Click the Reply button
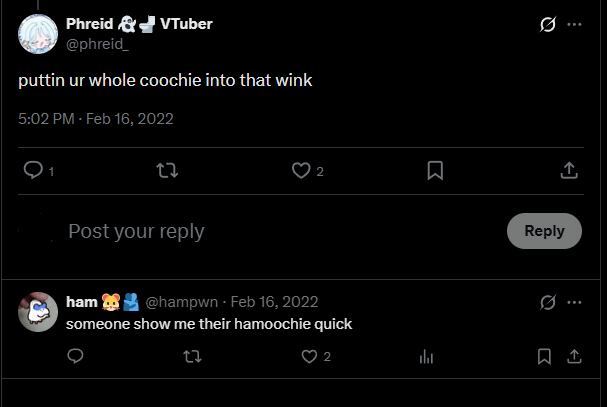Screen dimensions: 607x407 click(x=544, y=231)
